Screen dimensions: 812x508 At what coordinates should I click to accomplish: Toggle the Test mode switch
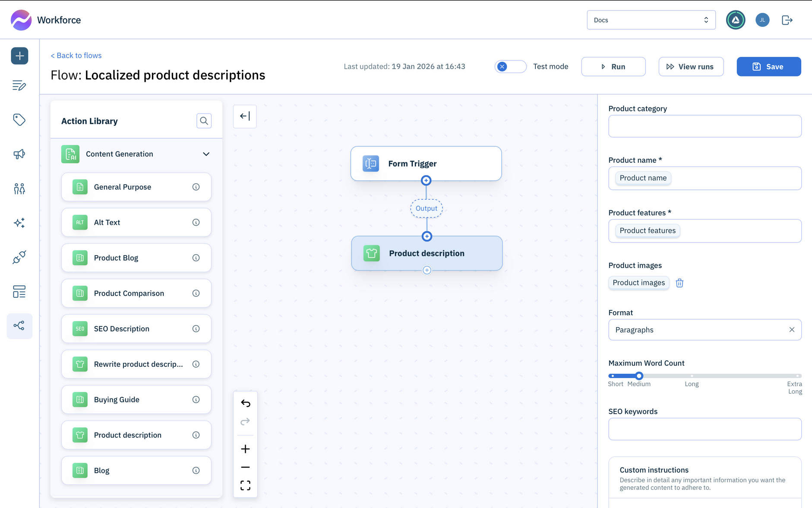coord(510,66)
